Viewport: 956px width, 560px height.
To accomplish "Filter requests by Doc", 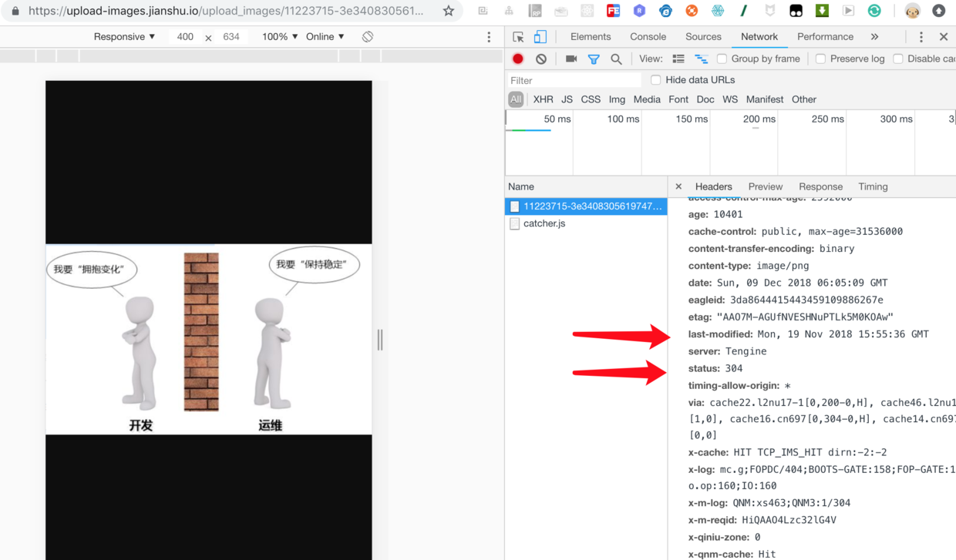I will click(705, 99).
